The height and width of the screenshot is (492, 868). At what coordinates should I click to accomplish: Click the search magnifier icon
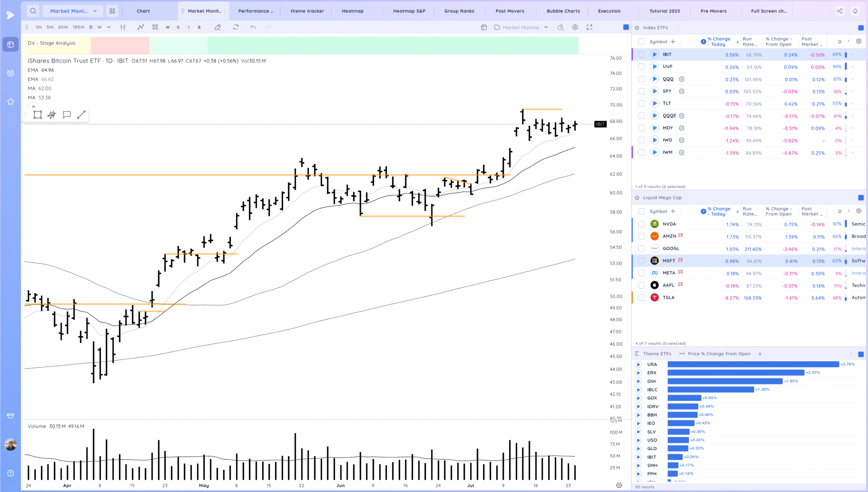33,11
